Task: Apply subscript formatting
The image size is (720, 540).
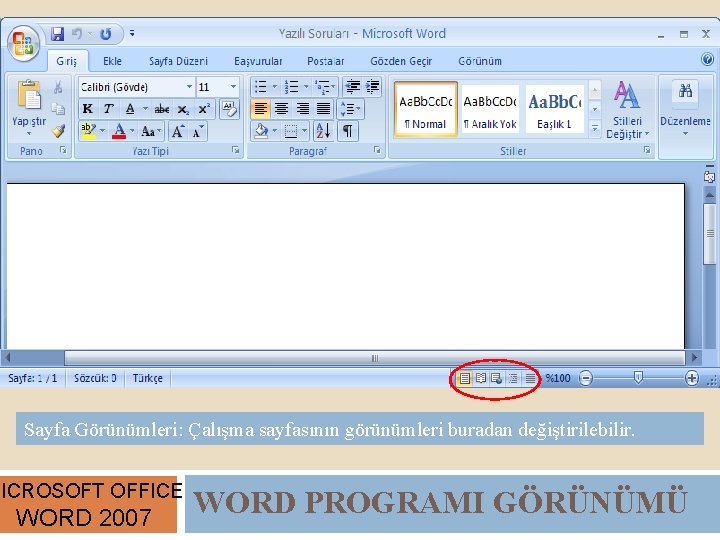Action: click(183, 109)
